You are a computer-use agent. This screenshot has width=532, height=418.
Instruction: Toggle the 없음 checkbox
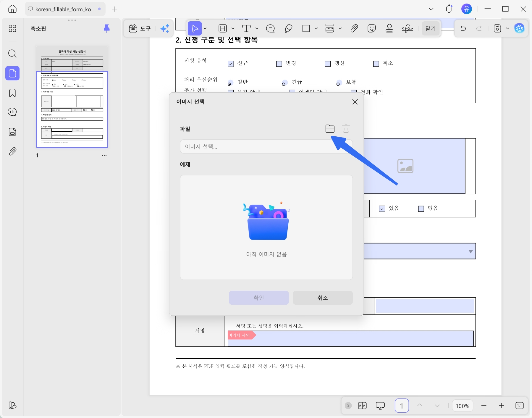(421, 209)
